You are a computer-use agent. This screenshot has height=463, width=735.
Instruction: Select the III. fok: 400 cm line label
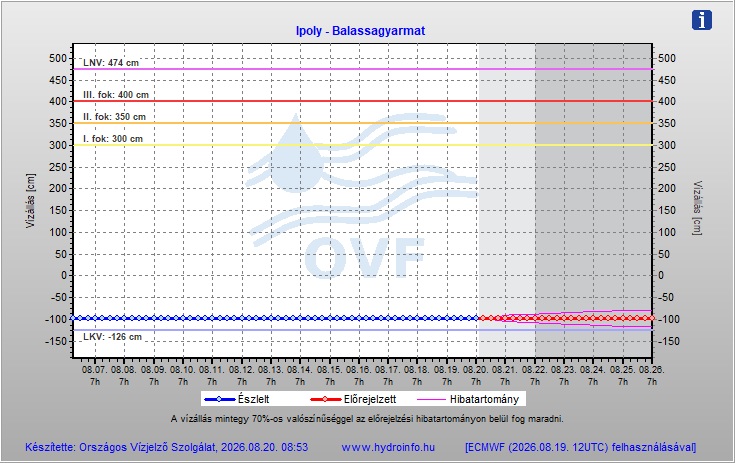coord(116,95)
